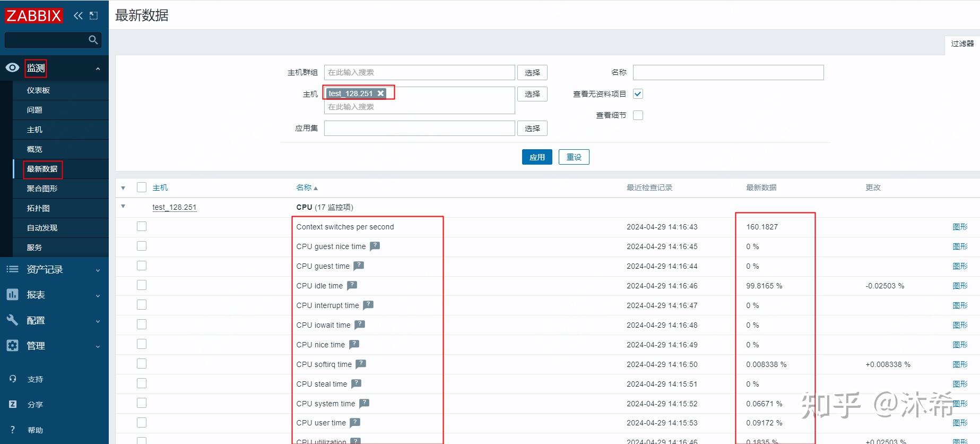Click 选择 button for 主机
The image size is (980, 444).
(532, 94)
